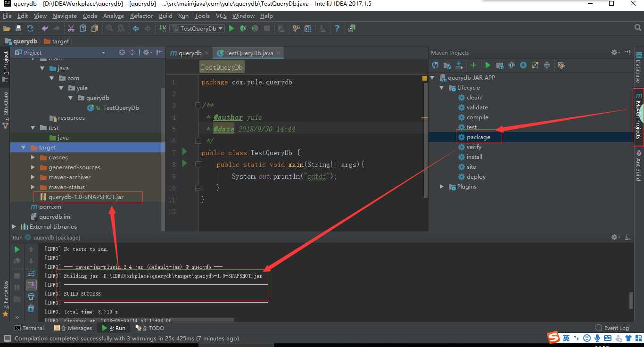
Task: Click the Run with Coverage icon
Action: click(255, 28)
